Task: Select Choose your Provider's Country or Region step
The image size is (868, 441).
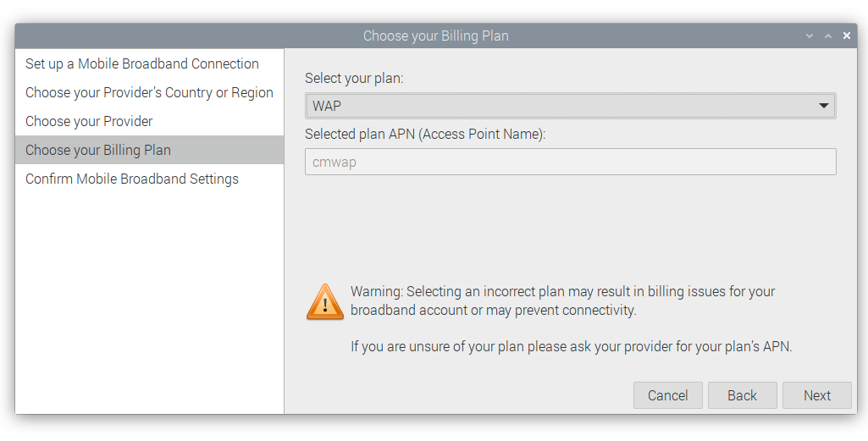Action: (x=149, y=92)
